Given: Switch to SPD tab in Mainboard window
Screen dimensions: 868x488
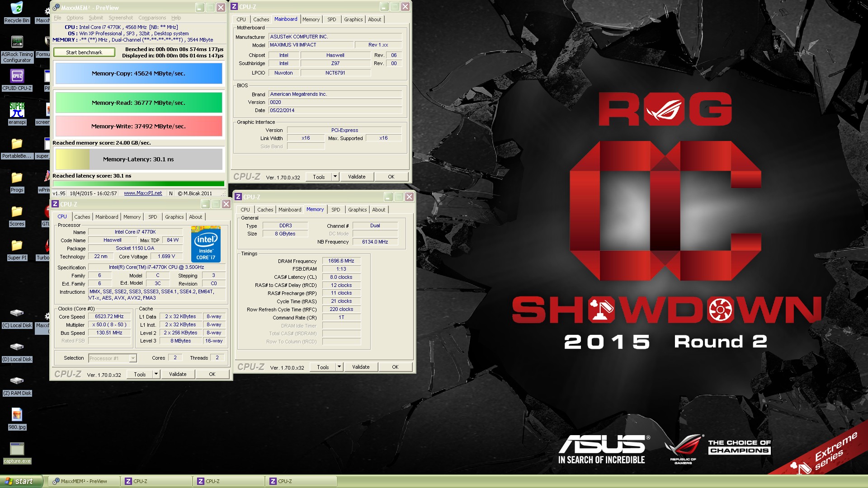Looking at the screenshot, I should click(x=332, y=19).
